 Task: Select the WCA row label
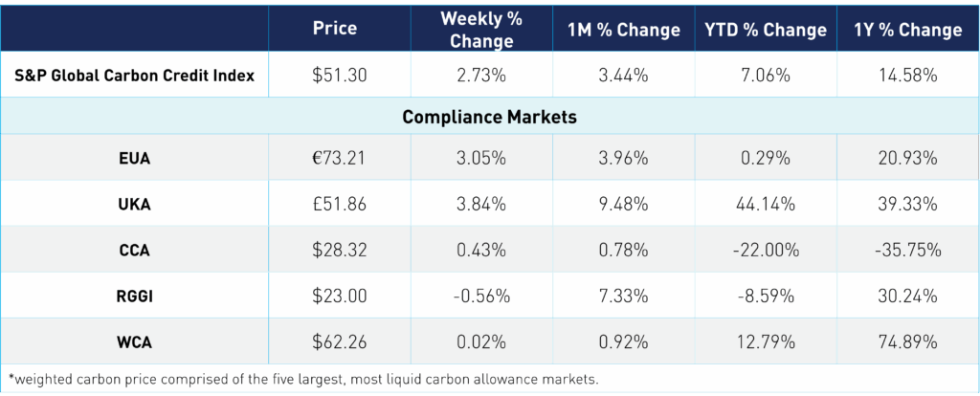click(135, 342)
